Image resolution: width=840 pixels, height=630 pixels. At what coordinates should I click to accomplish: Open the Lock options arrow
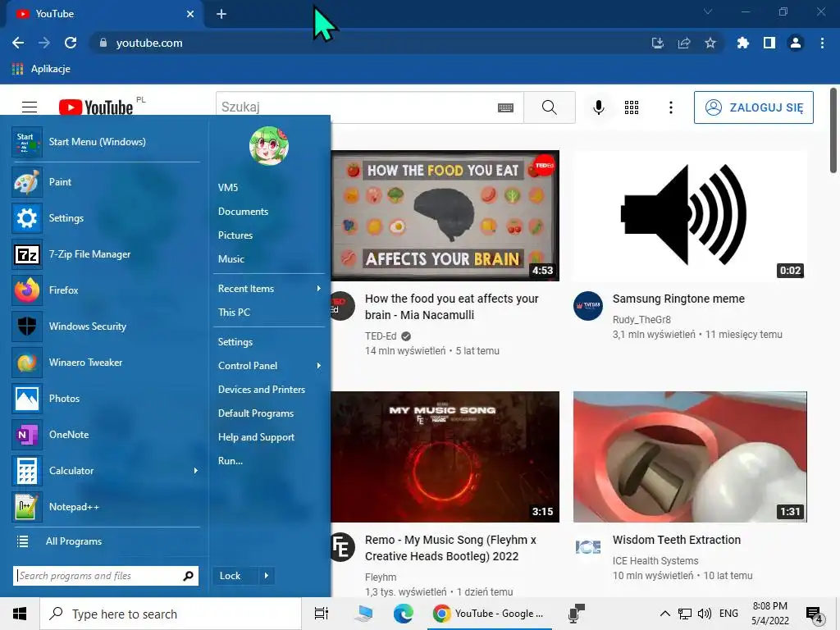(x=267, y=576)
